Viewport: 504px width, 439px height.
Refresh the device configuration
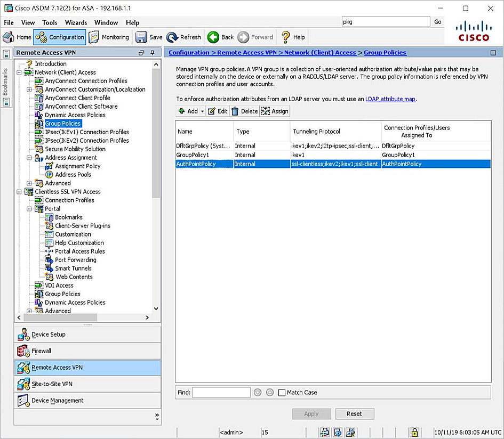[x=183, y=37]
